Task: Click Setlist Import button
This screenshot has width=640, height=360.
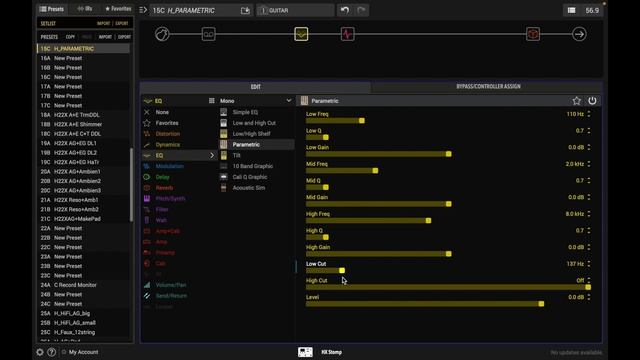Action: point(103,24)
